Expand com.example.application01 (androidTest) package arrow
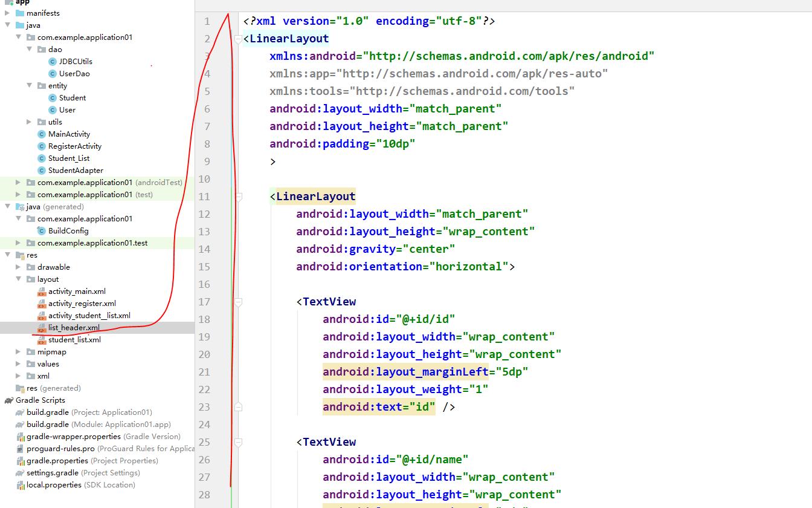The height and width of the screenshot is (508, 812). [x=18, y=182]
